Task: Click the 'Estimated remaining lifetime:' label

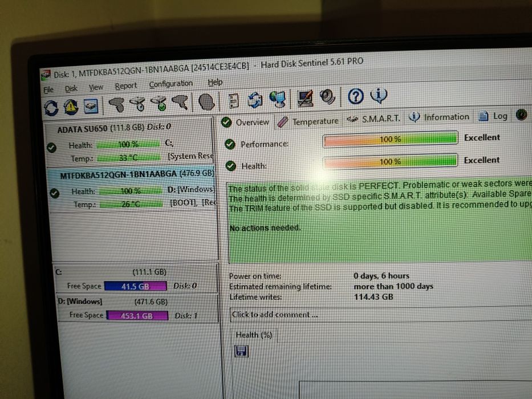Action: coord(281,287)
